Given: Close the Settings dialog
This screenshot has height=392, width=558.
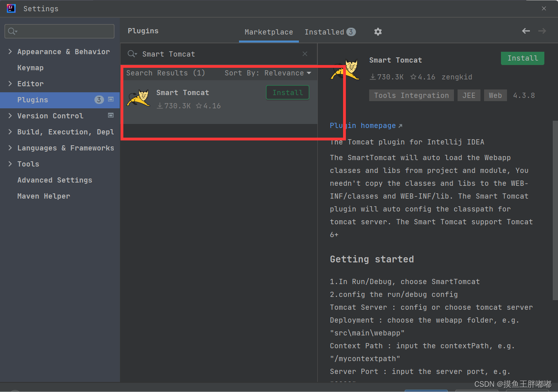Looking at the screenshot, I should pyautogui.click(x=544, y=8).
